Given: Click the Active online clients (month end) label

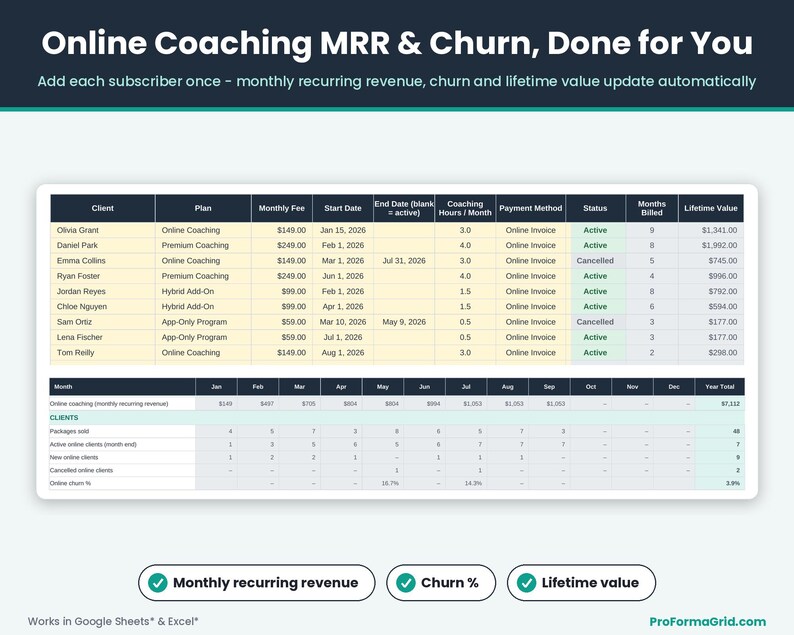Looking at the screenshot, I should coord(93,444).
